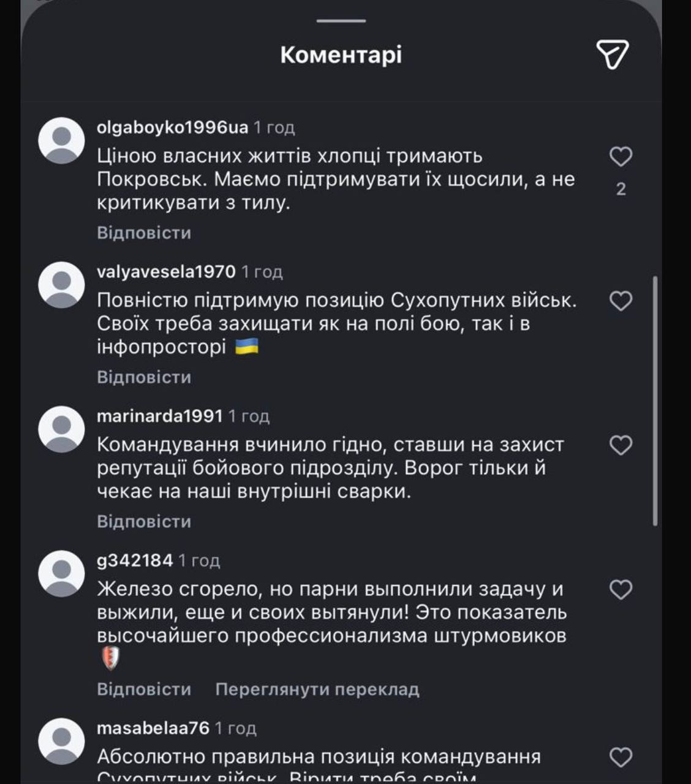Open username olgaboyko1996ua

tap(172, 127)
